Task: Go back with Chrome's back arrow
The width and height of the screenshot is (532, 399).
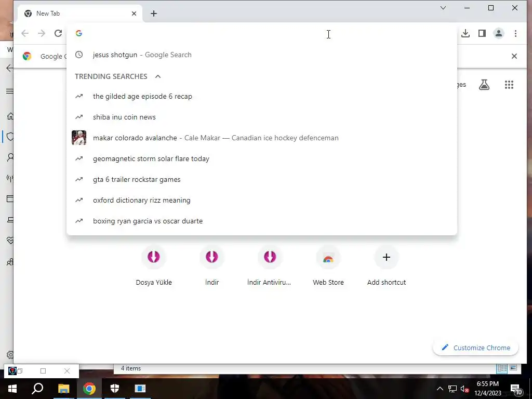Action: (25, 33)
